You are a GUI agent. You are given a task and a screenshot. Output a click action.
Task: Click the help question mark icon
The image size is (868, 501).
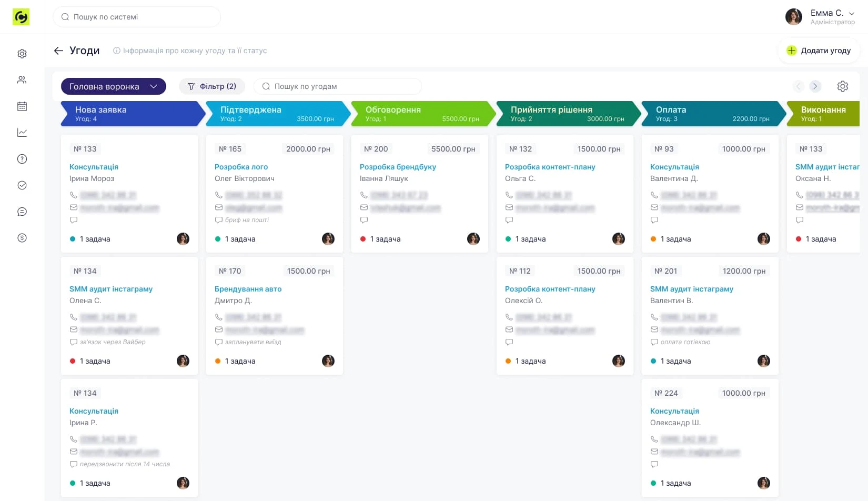[22, 159]
